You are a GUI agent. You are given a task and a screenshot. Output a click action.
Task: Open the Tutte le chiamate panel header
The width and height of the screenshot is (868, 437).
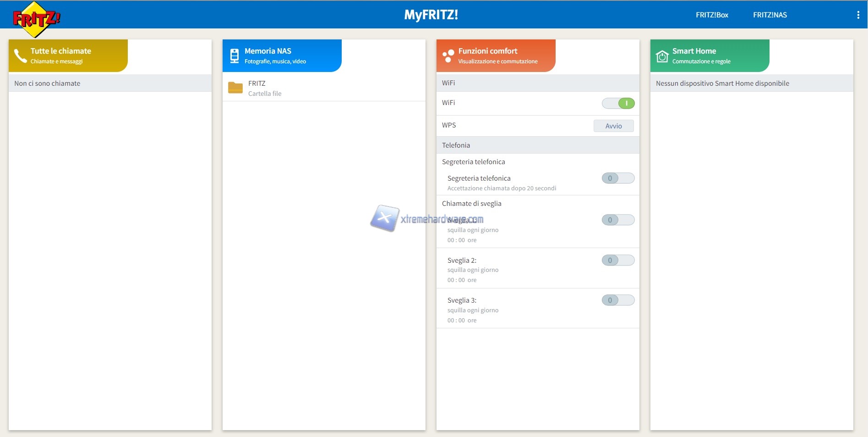coord(61,51)
